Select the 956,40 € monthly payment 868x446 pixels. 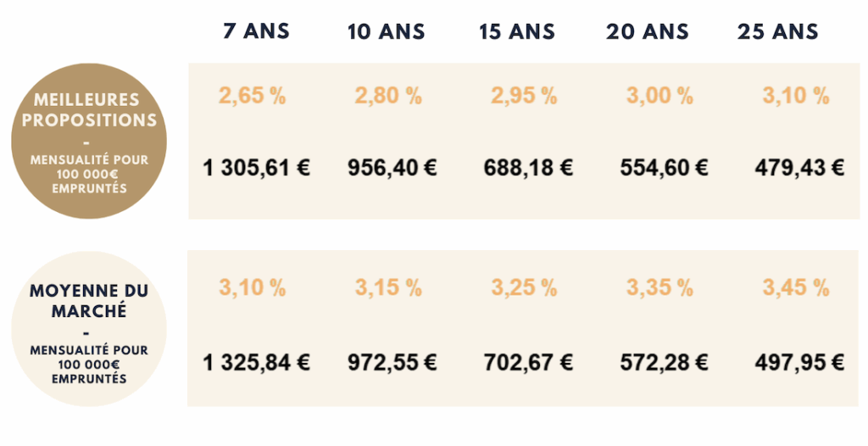[x=392, y=167]
